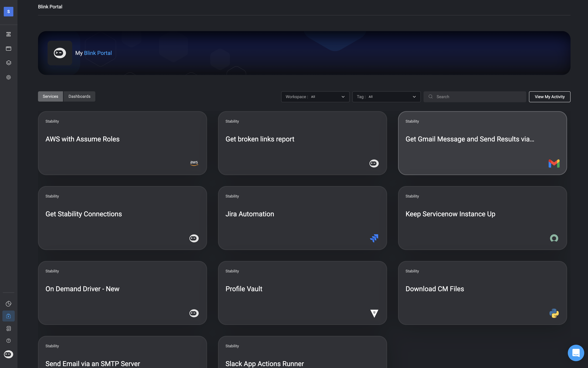This screenshot has height=368, width=588.
Task: Click the workspace avatar S icon
Action: pos(9,11)
